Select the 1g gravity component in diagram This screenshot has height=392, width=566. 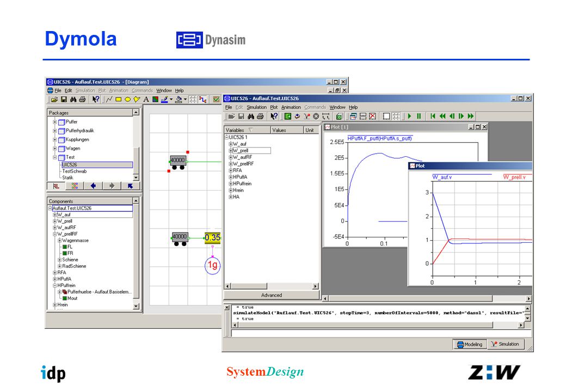tap(213, 266)
